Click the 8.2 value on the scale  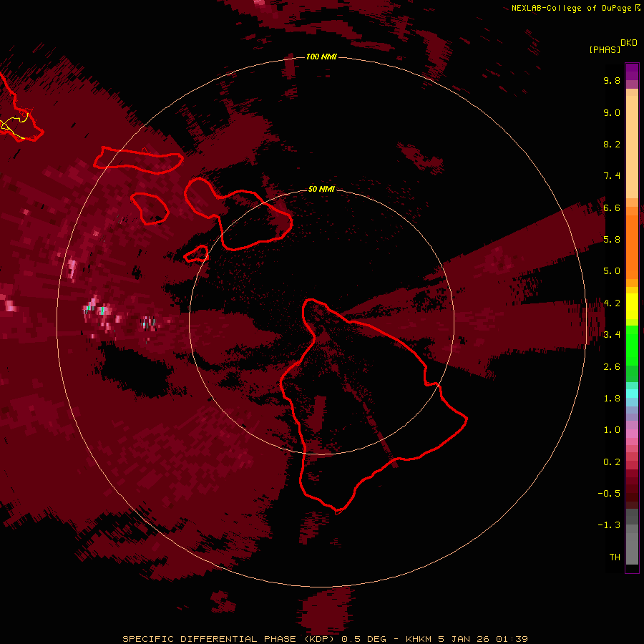(x=612, y=145)
